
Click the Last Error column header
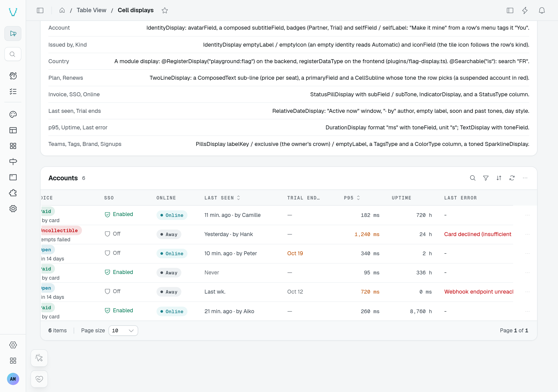pos(461,198)
